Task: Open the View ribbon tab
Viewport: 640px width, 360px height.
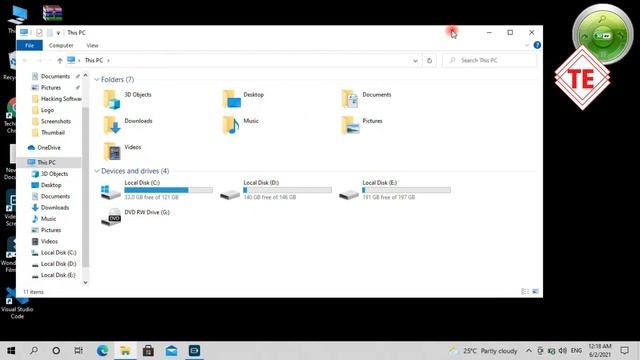Action: pyautogui.click(x=92, y=45)
